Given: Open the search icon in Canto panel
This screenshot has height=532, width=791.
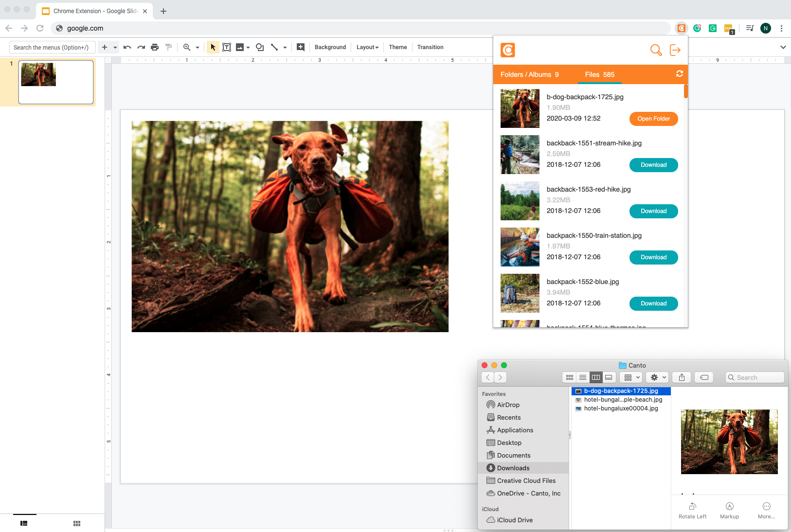Looking at the screenshot, I should click(656, 50).
